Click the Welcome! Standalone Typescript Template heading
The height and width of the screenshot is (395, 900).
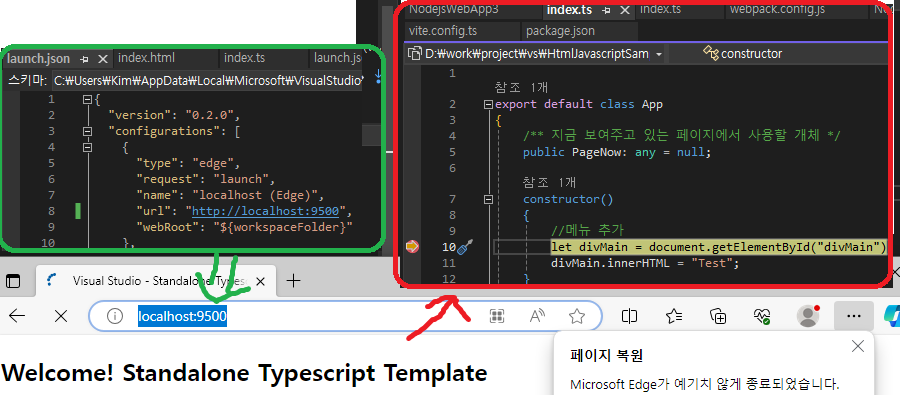pos(245,373)
